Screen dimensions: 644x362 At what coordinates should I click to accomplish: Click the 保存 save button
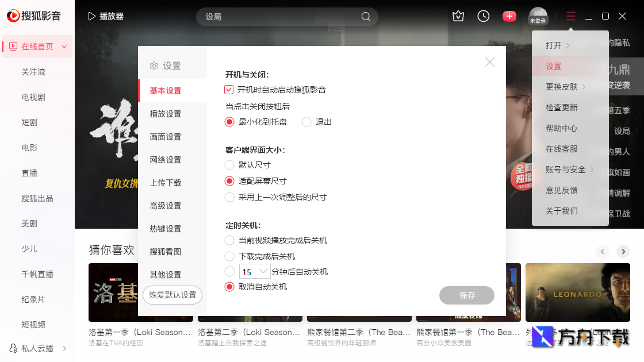click(467, 295)
